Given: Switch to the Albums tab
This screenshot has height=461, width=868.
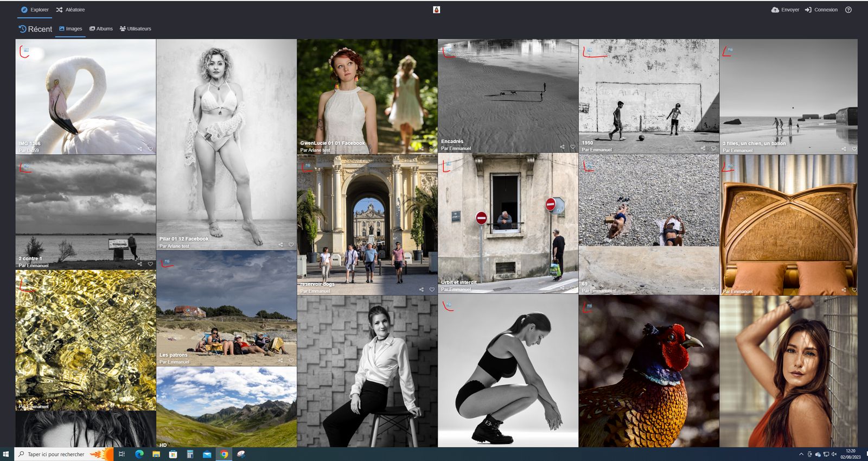Looking at the screenshot, I should (101, 29).
